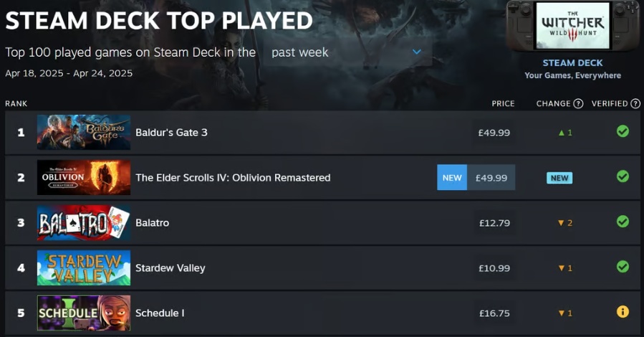Click Balatro verified green checkmark icon
Image resolution: width=644 pixels, height=337 pixels.
[623, 222]
